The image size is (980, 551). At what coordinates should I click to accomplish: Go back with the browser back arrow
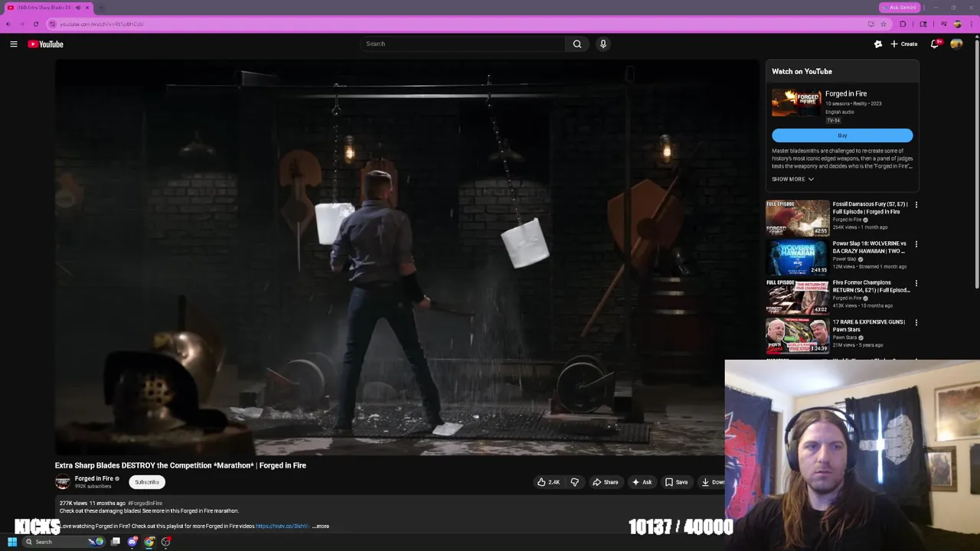pos(8,24)
